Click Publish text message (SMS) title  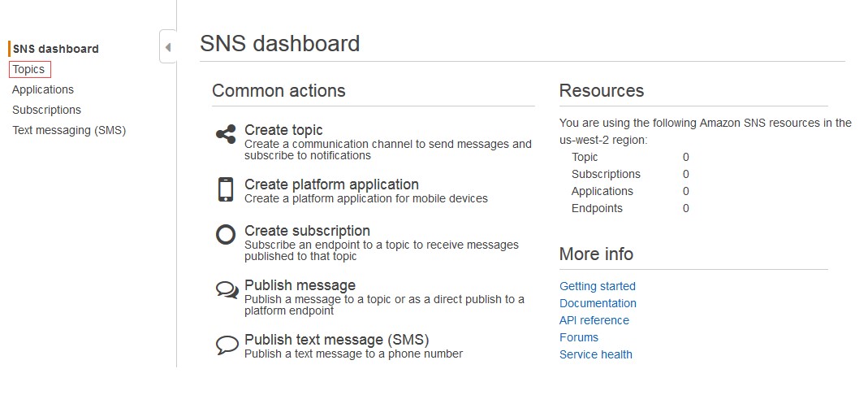pyautogui.click(x=337, y=339)
